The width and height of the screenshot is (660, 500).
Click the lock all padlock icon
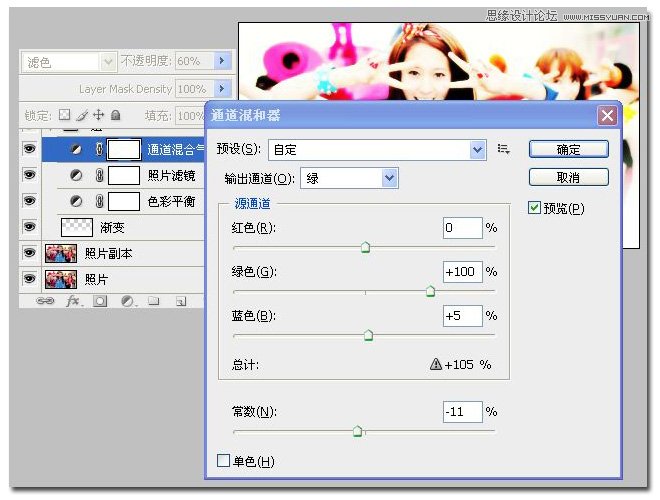coord(116,114)
